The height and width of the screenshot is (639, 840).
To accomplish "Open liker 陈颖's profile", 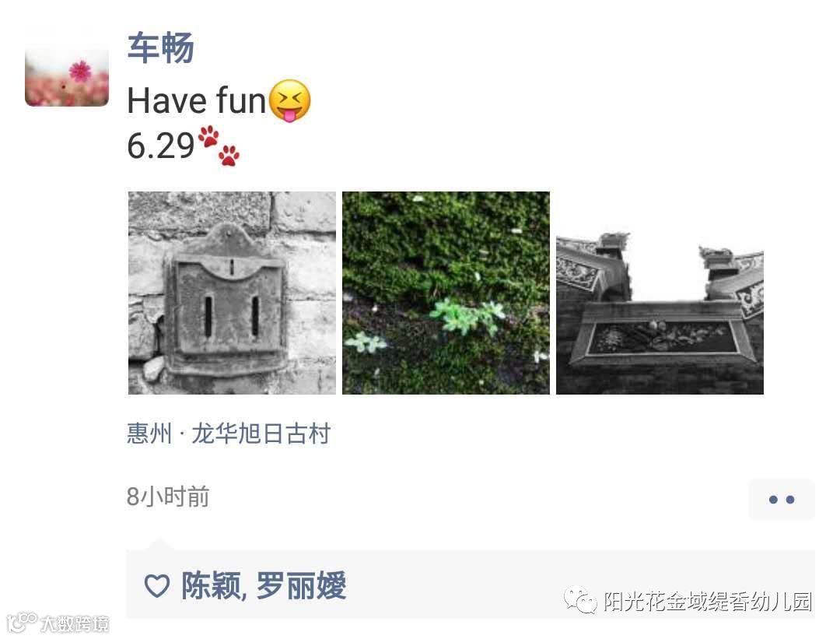I will tap(211, 585).
